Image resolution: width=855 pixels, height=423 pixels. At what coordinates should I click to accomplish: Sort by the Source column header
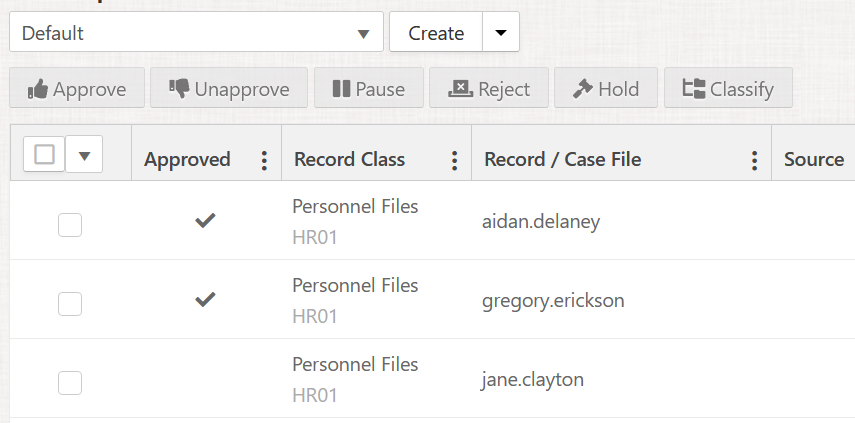click(813, 159)
